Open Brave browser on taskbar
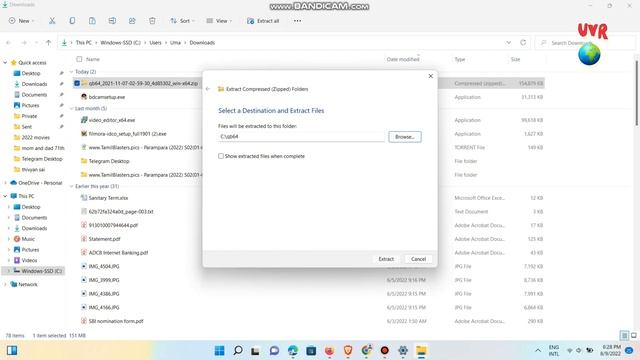This screenshot has height=360, width=640. (348, 351)
